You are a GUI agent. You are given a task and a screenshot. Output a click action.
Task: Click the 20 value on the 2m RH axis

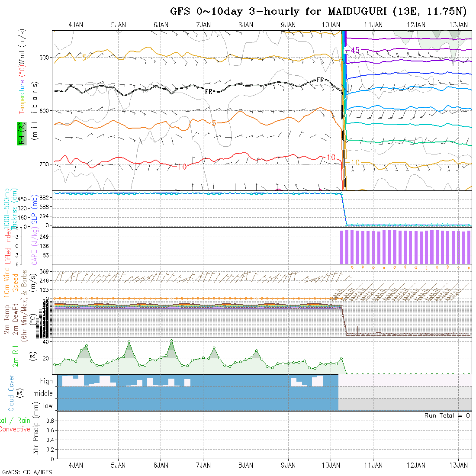(45, 359)
